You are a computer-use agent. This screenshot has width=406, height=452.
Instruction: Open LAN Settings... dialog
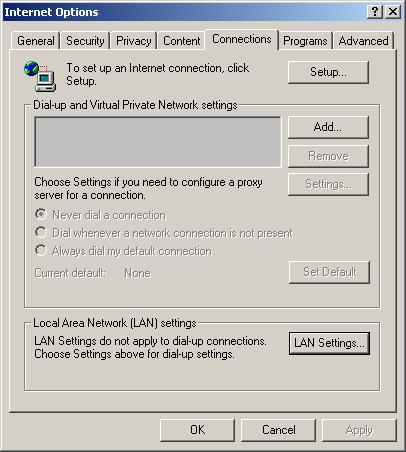pos(329,343)
